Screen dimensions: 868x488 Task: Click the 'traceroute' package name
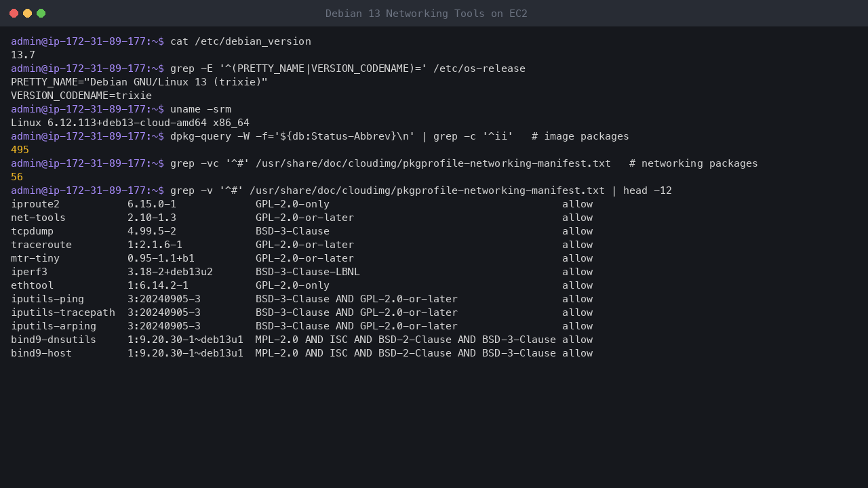point(41,245)
